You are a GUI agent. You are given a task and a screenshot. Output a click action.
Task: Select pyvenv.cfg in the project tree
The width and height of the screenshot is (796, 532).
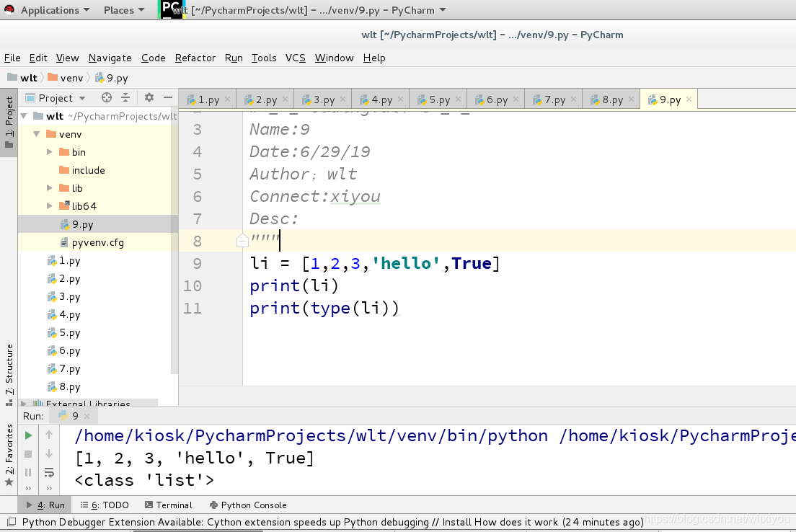[98, 242]
